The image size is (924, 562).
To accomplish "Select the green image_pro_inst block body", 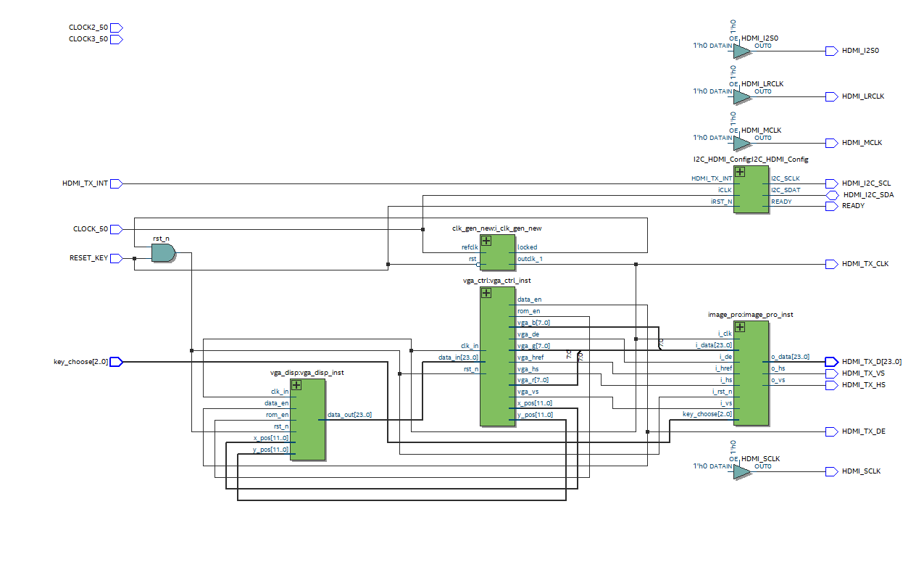I will [751, 373].
